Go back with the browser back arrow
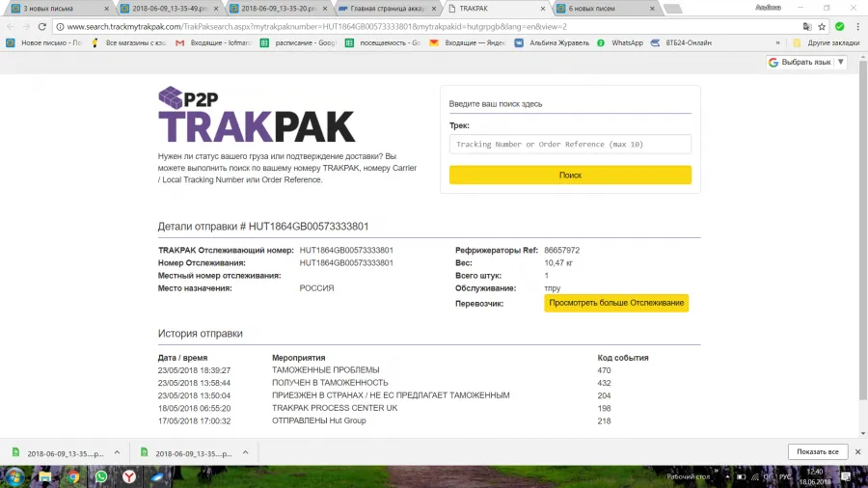 pyautogui.click(x=11, y=27)
